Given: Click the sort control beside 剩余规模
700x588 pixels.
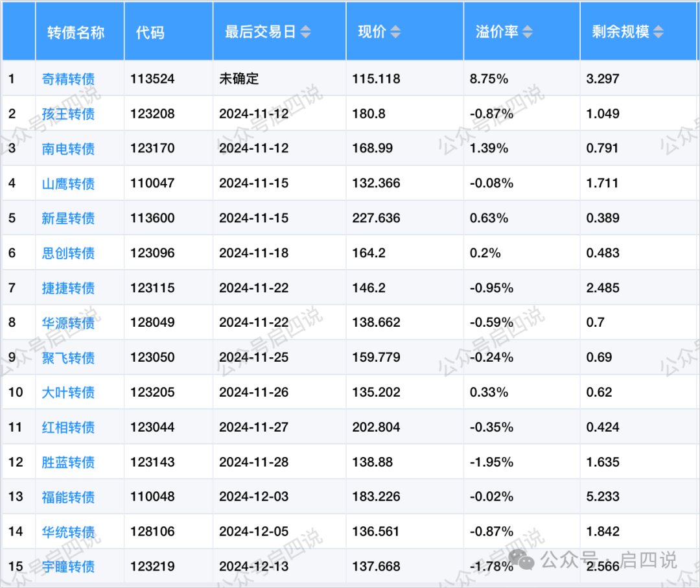Looking at the screenshot, I should pos(659,30).
